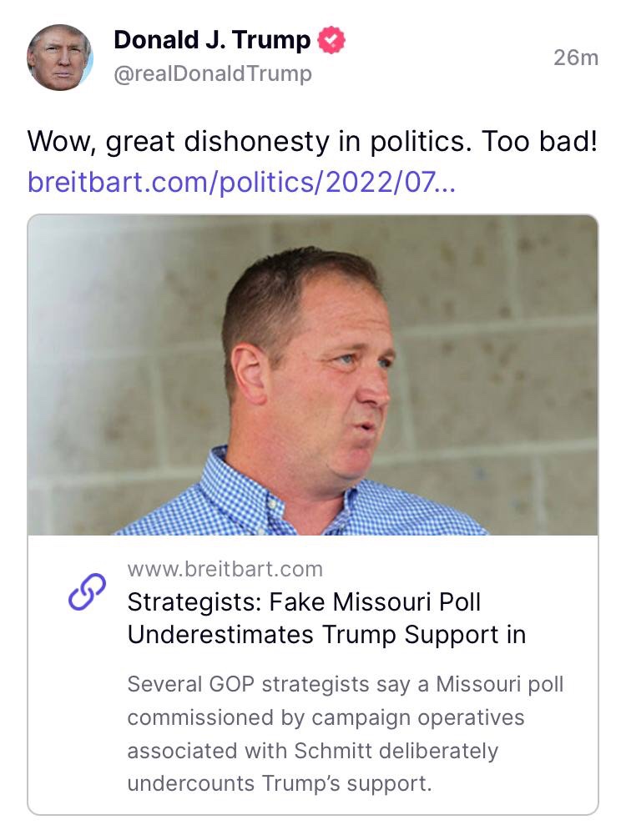Click headline line "Underestimates Trump Support in"

point(326,634)
